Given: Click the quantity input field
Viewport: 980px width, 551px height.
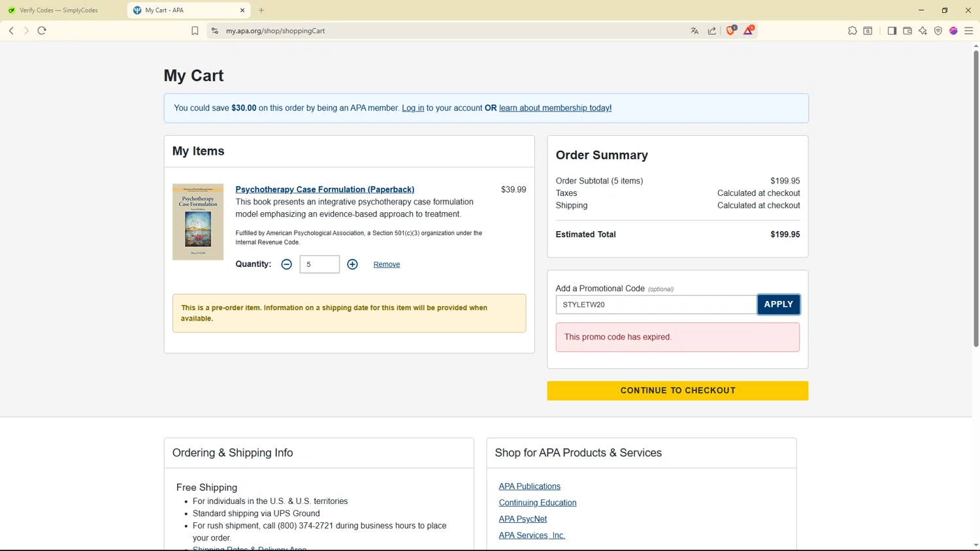Looking at the screenshot, I should 319,264.
